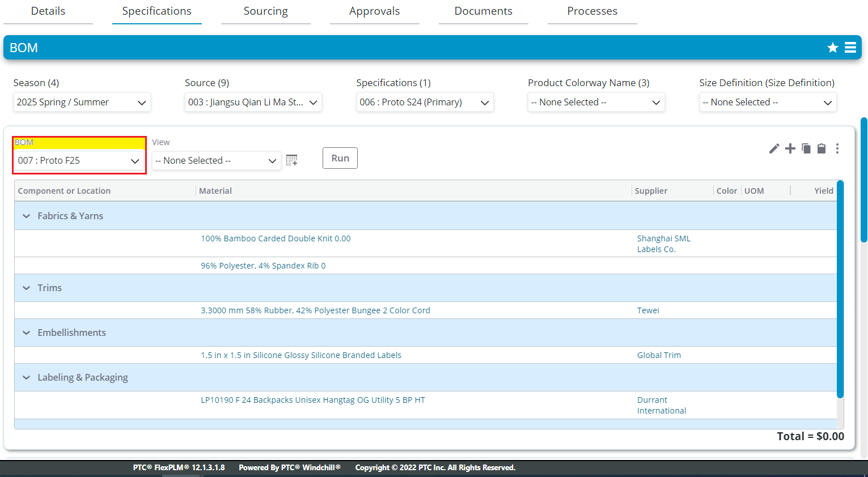868x477 pixels.
Task: Collapse the Labeling & Packaging section
Action: pos(26,377)
